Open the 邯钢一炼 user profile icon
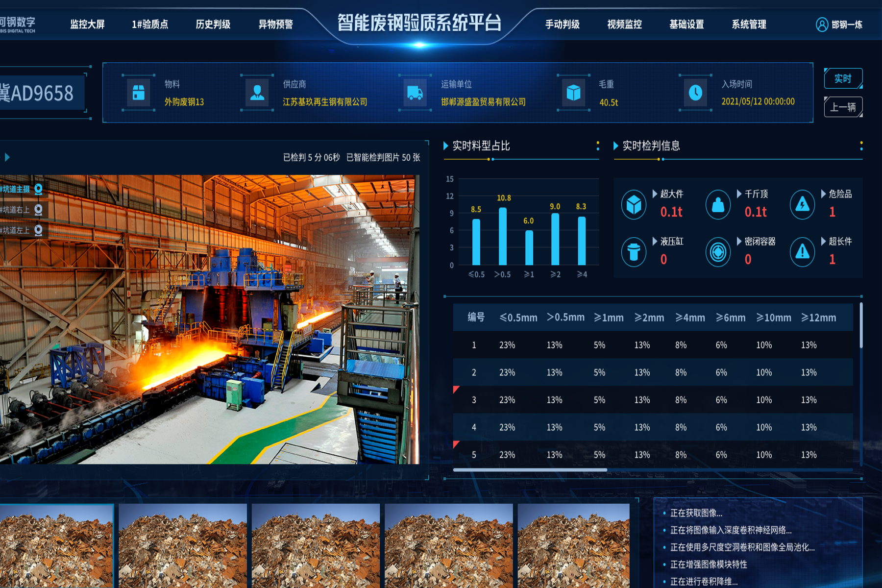This screenshot has height=588, width=882. 822,24
